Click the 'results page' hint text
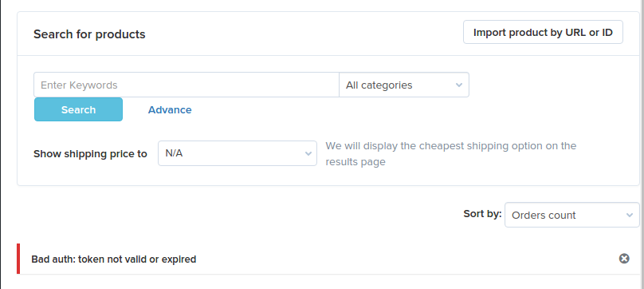This screenshot has width=644, height=289. [x=355, y=162]
